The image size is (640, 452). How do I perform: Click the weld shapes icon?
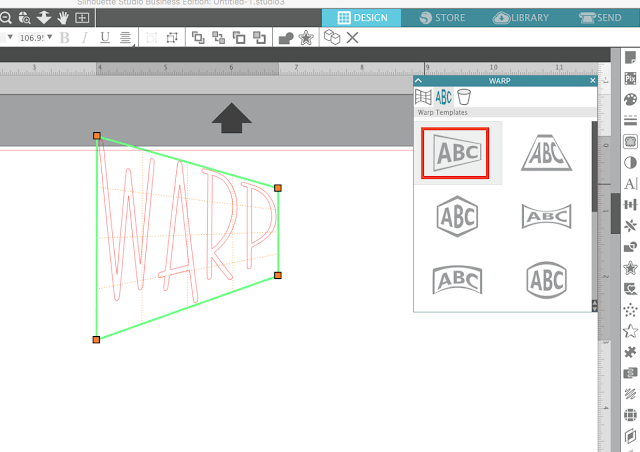click(x=286, y=38)
